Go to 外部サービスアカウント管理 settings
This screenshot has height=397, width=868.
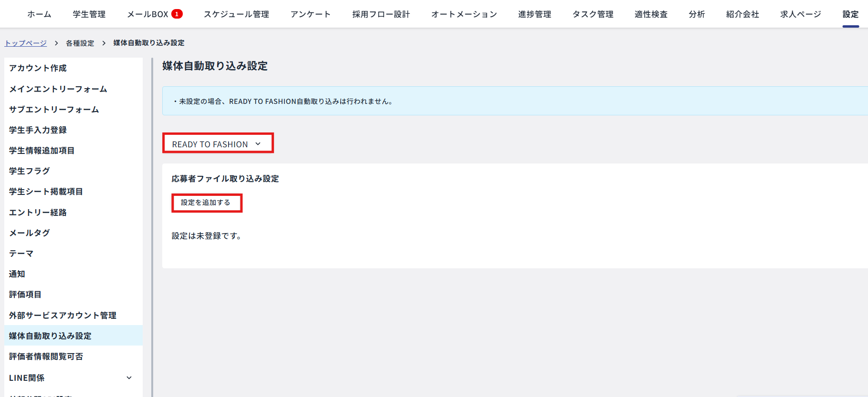click(x=63, y=316)
